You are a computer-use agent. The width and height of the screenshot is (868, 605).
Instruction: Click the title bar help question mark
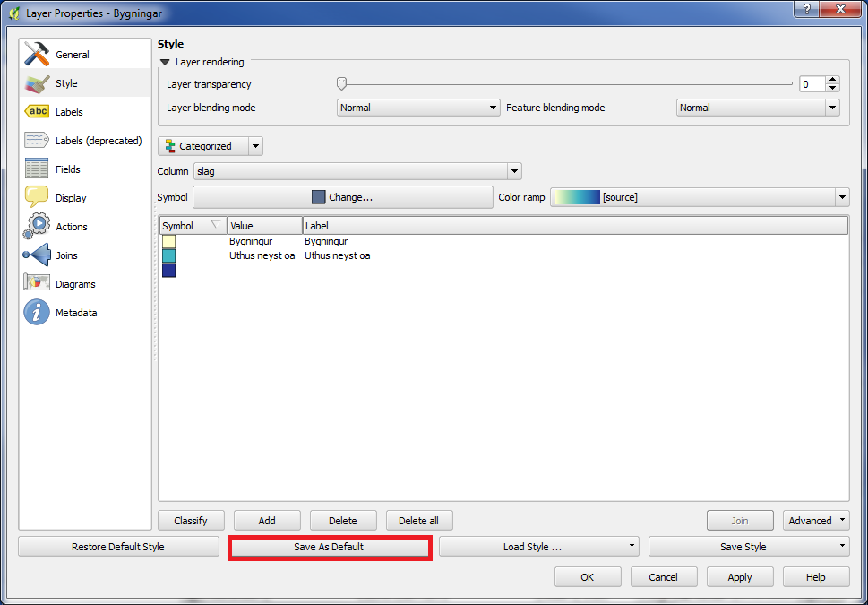click(x=807, y=9)
